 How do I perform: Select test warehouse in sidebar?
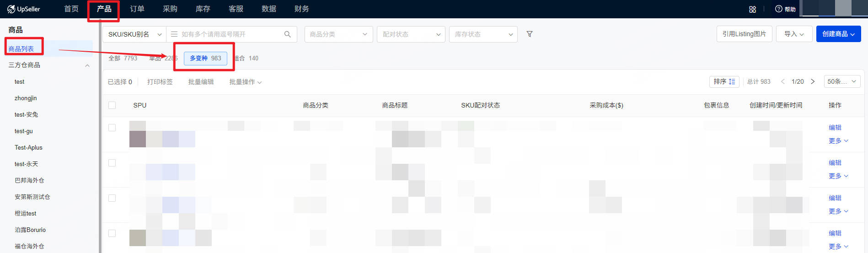tap(19, 82)
